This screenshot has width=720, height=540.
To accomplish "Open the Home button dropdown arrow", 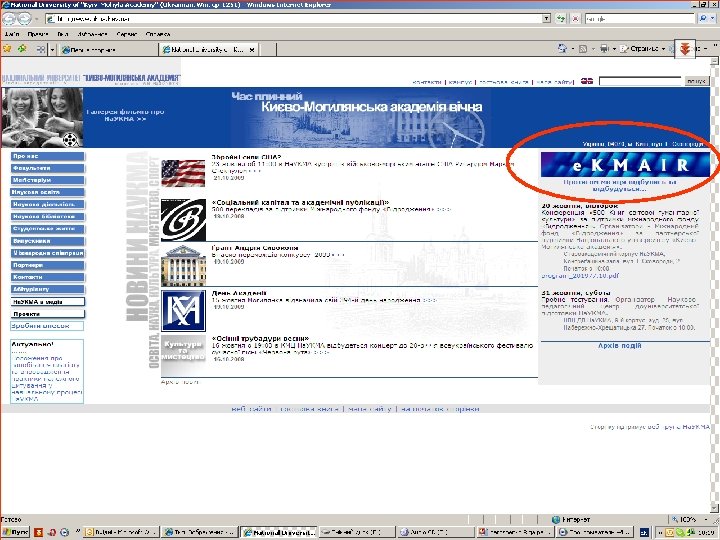I will coord(572,49).
